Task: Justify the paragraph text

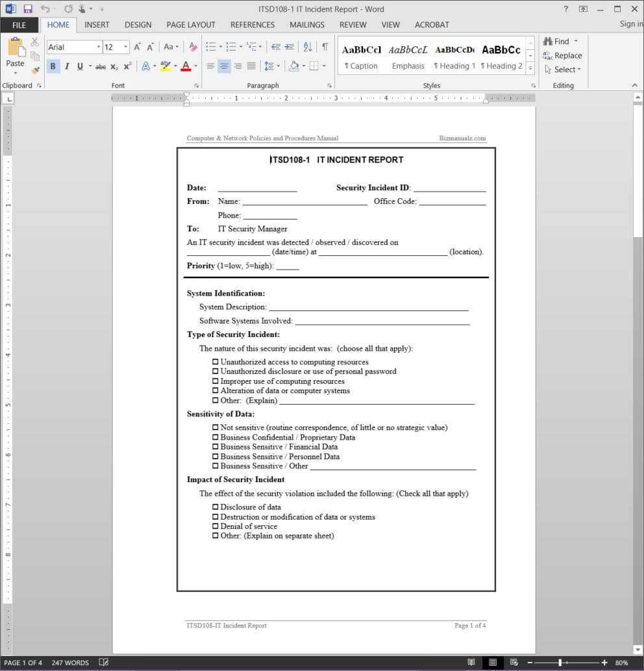Action: [251, 66]
